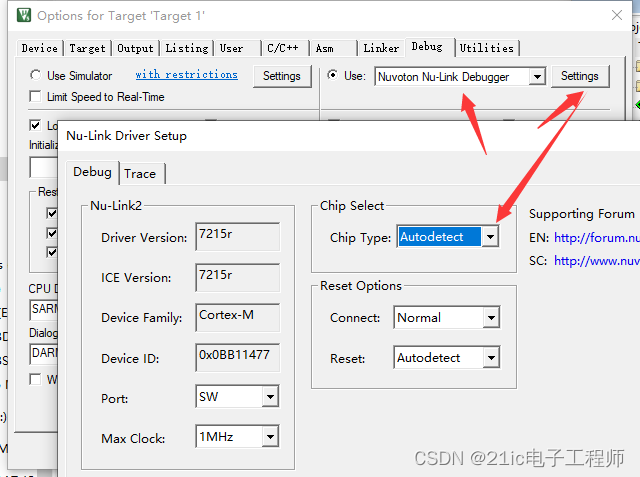
Task: Select the Output tab
Action: 135,48
